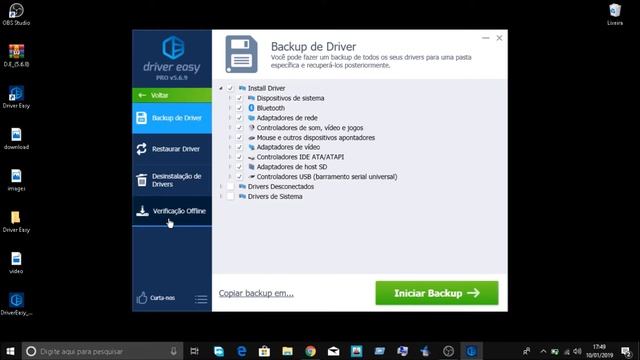Select 'Drivers Desconectados' row label
Viewport: 640px width, 360px height.
(x=281, y=187)
